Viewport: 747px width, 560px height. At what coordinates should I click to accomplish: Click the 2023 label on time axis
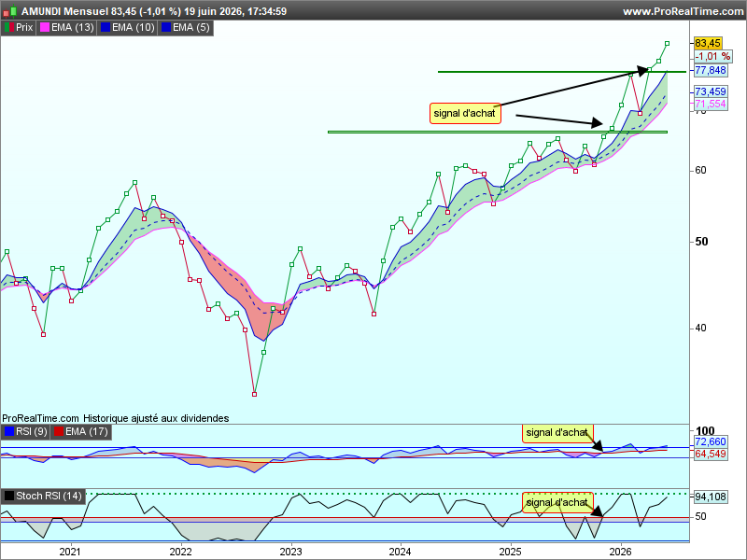290,552
